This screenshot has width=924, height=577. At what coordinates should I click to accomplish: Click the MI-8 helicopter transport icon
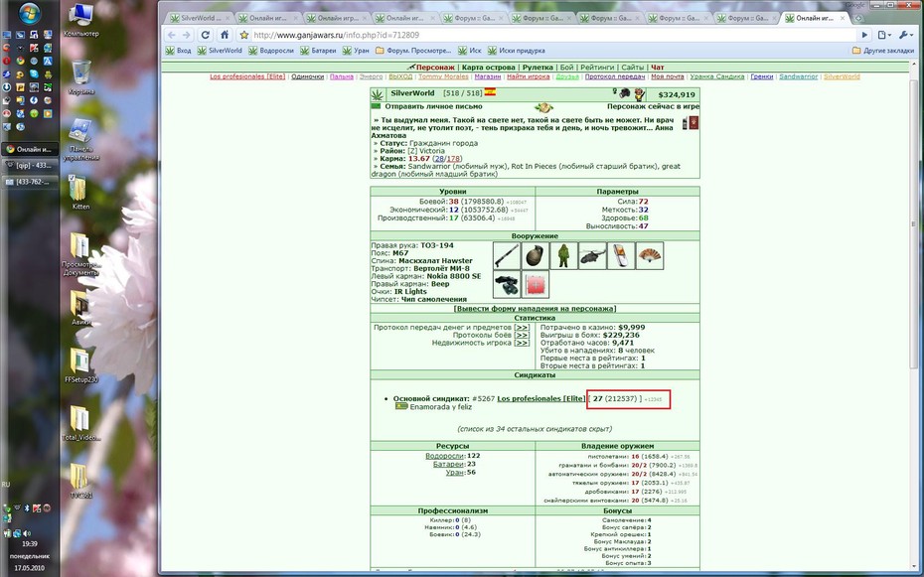coord(592,256)
